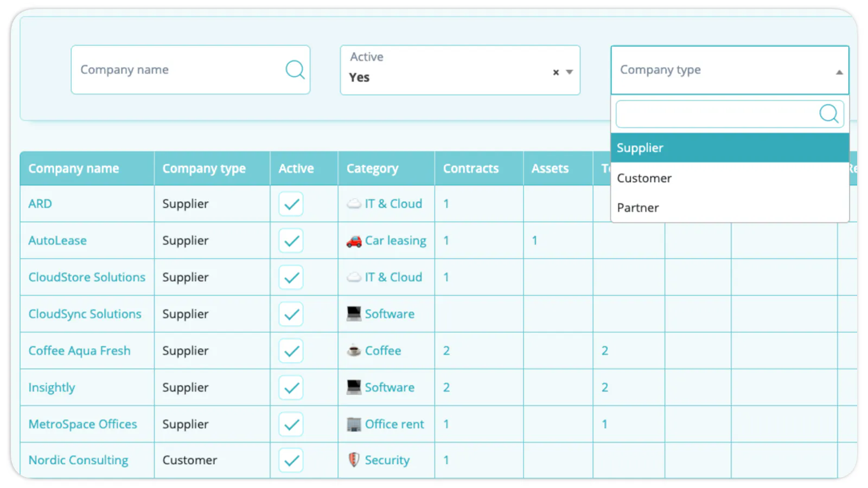
Task: Click the search magnifier in Company name field
Action: tap(295, 69)
